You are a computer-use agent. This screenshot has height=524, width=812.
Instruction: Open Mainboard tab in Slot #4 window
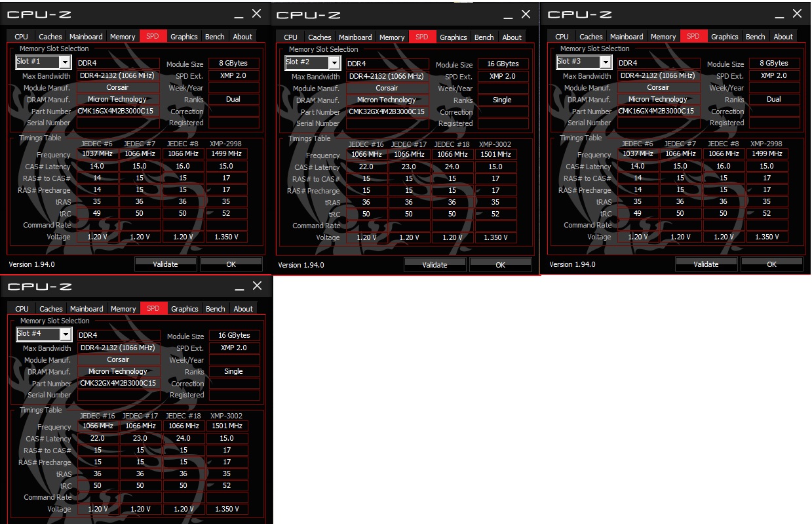pos(87,309)
